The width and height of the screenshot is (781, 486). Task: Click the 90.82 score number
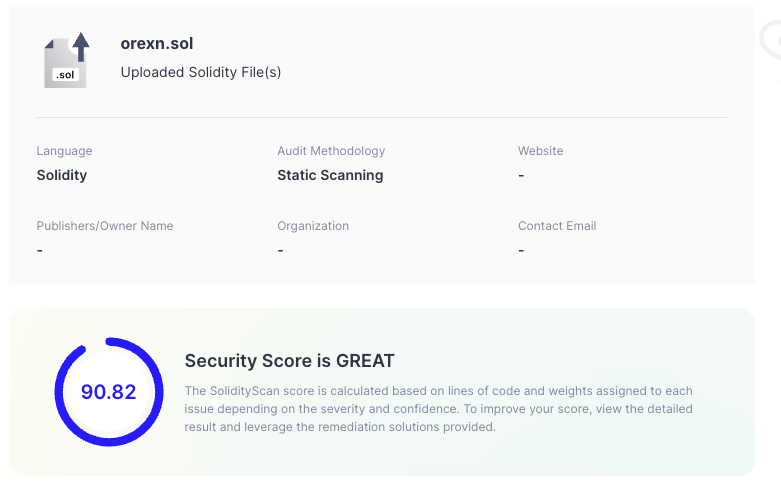coord(108,392)
